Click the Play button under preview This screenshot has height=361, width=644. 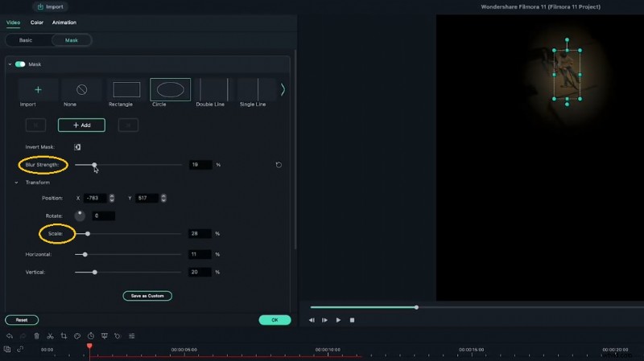tap(338, 320)
